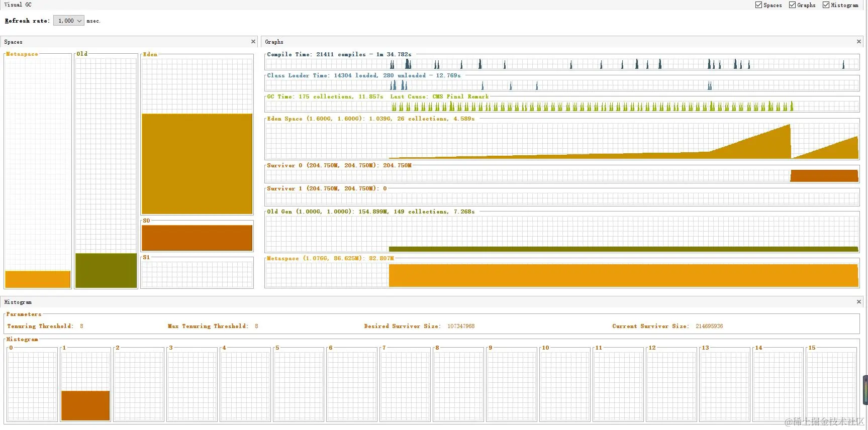Click the value "107347968"
Image resolution: width=868 pixels, height=430 pixels.
click(461, 326)
